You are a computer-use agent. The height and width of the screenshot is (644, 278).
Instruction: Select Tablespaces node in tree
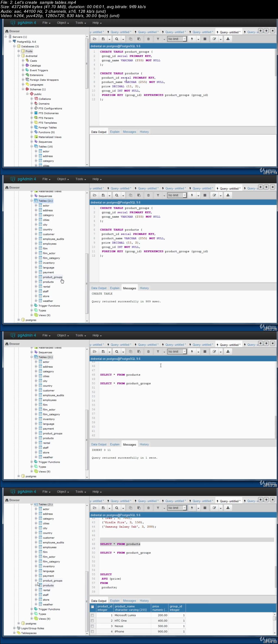29,633
